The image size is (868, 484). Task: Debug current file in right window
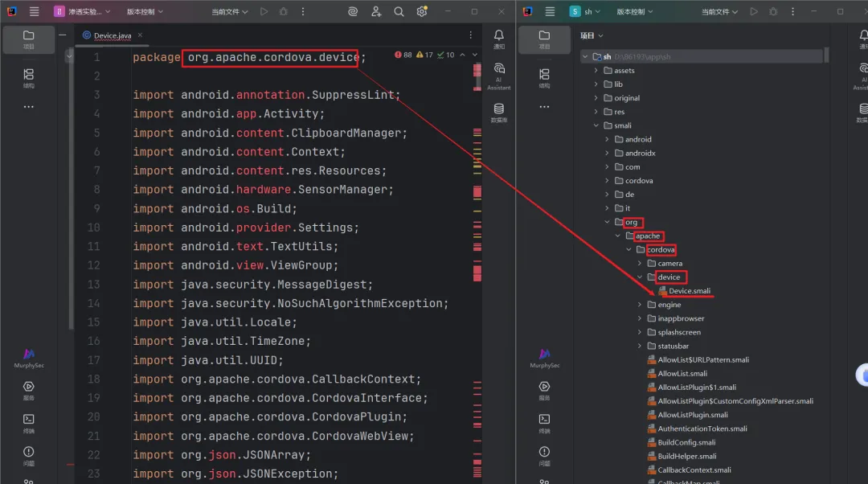click(x=773, y=11)
